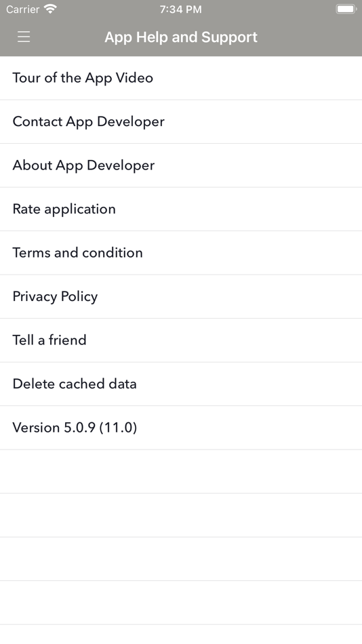View Terms and condition
Viewport: 362px width, 644px height.
pos(181,253)
